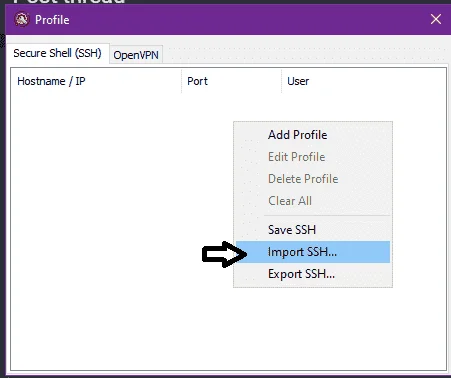451x378 pixels.
Task: Open the OpenVPN tab
Action: 136,55
